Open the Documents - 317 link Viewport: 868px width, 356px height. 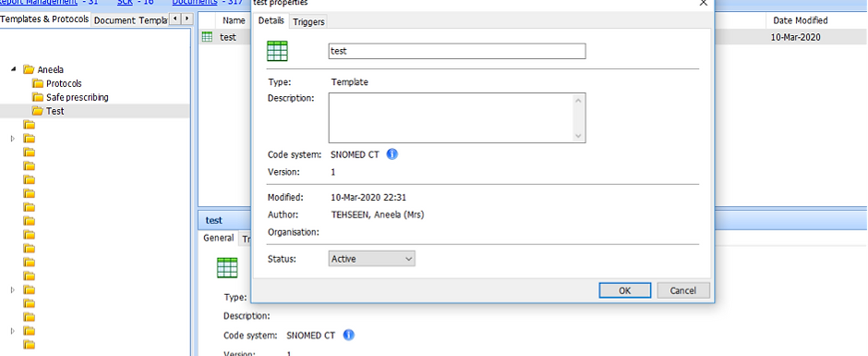[207, 2]
